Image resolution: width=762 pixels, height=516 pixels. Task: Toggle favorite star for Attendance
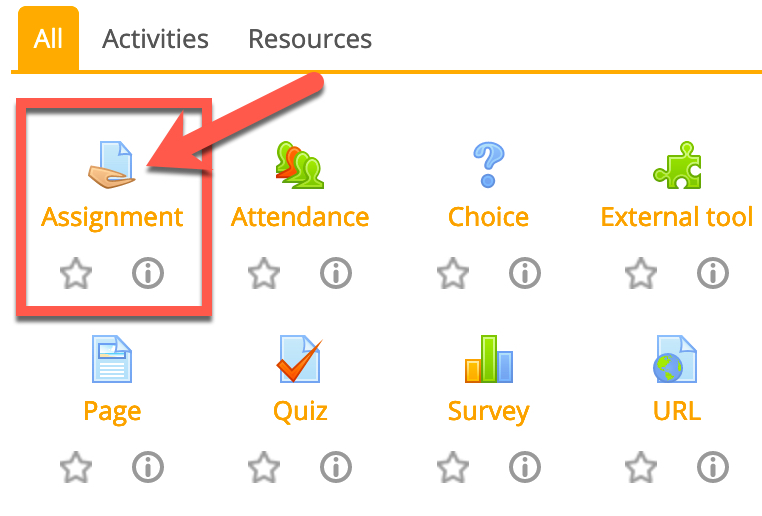pyautogui.click(x=264, y=272)
